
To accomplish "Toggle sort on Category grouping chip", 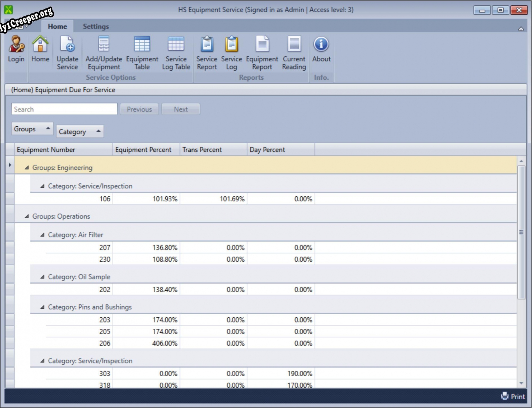I will pos(80,132).
